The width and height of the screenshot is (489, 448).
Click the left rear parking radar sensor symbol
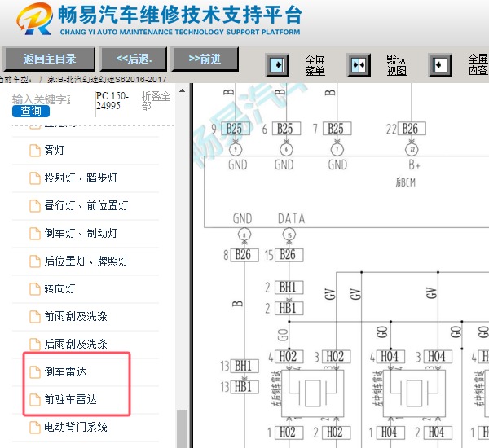313,393
